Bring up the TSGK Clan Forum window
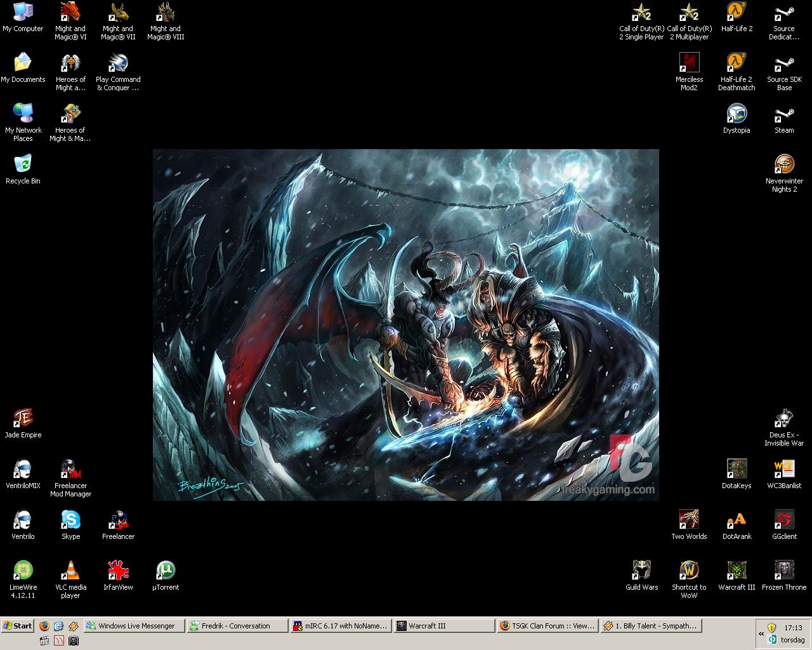The image size is (812, 650). point(547,626)
